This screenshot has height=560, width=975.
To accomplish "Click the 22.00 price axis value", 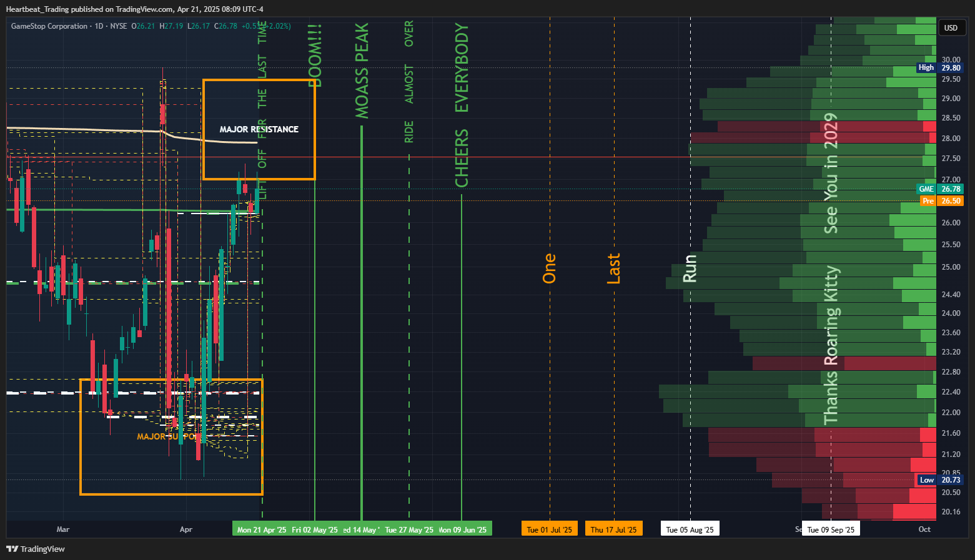I will point(951,413).
